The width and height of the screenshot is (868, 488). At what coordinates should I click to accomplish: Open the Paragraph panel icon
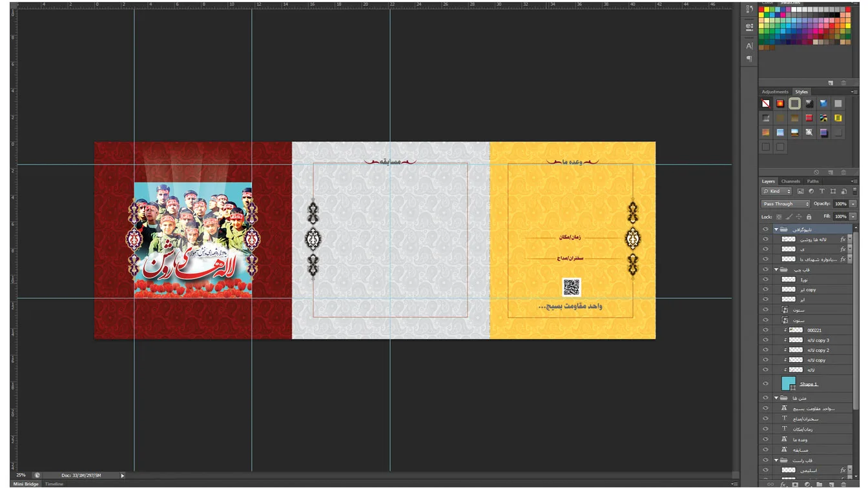point(749,59)
